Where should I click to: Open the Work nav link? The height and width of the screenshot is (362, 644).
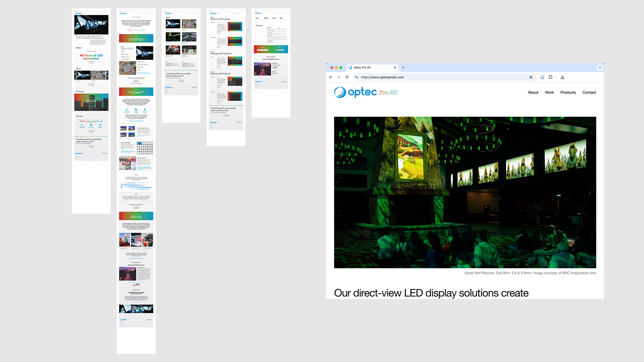(549, 93)
